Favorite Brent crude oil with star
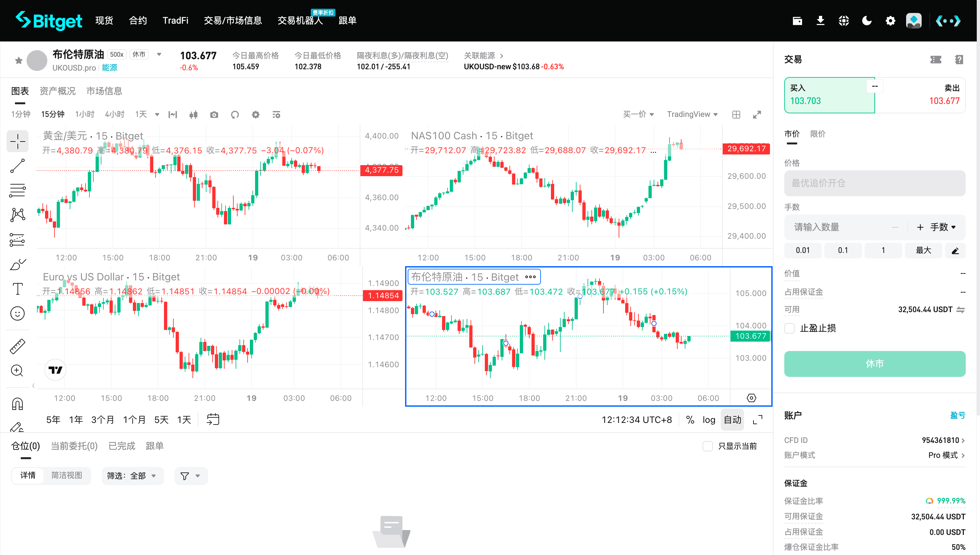 tap(19, 60)
